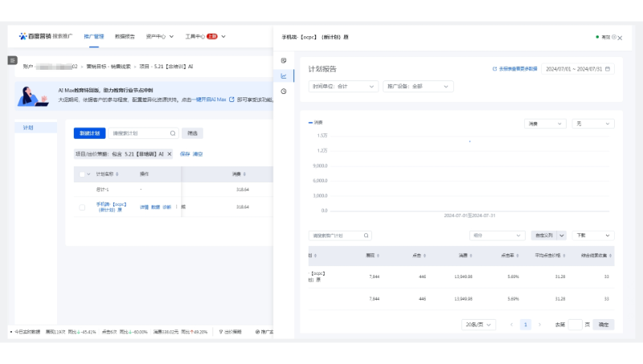Close the plan report panel
This screenshot has height=364, width=643.
[620, 38]
